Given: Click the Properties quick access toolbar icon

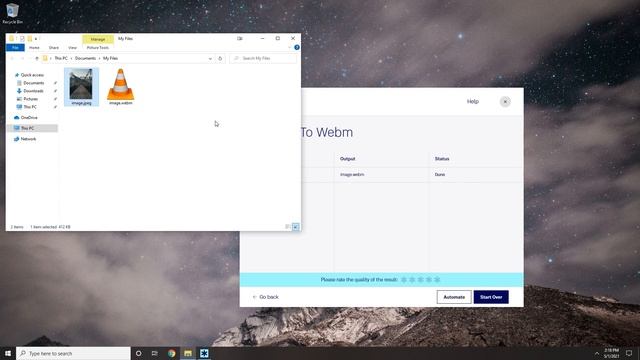Looking at the screenshot, I should point(22,38).
